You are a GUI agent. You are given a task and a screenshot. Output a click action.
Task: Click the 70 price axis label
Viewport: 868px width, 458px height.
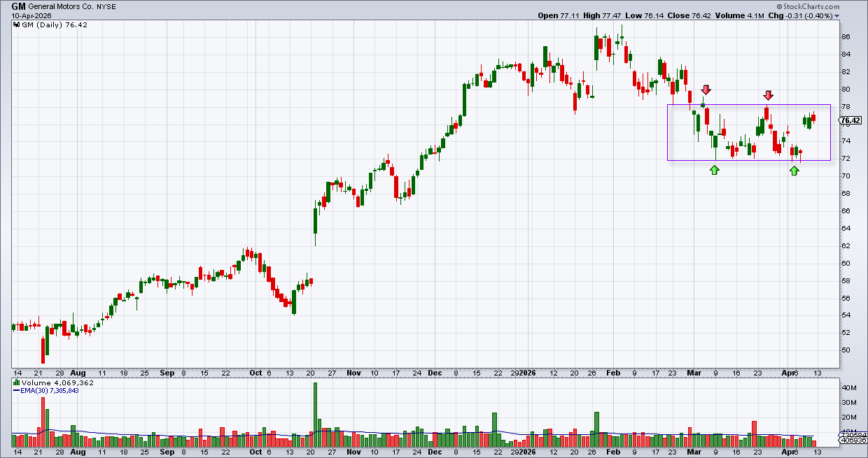[846, 176]
